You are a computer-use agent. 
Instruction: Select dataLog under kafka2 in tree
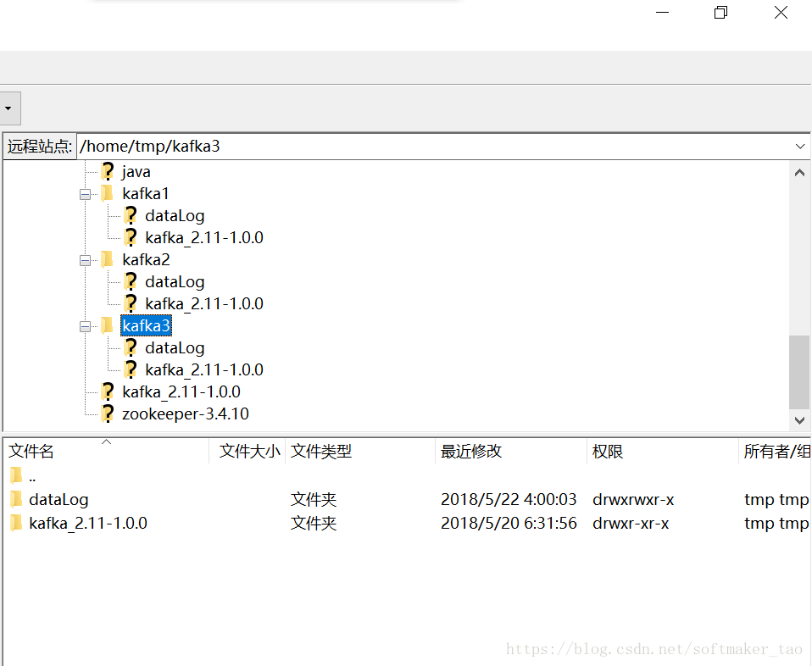175,281
